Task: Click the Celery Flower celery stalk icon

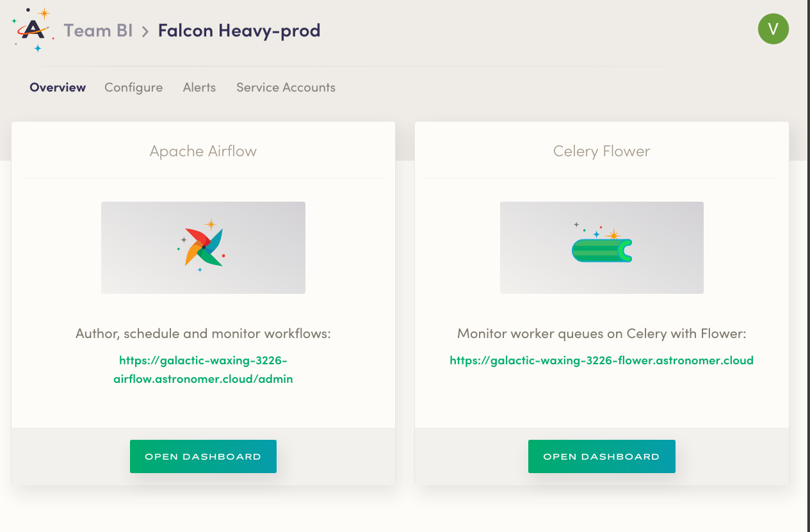Action: (601, 246)
